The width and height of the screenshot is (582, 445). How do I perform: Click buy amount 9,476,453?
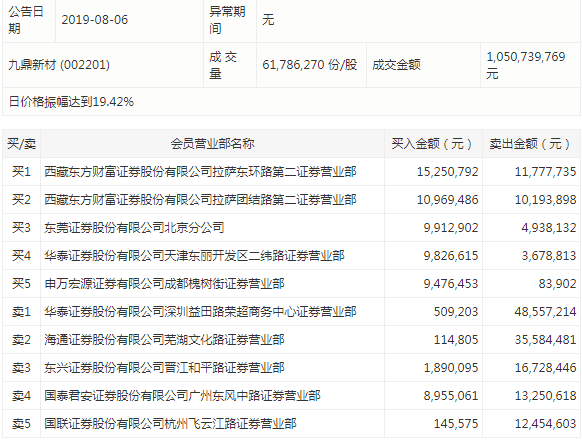click(451, 284)
